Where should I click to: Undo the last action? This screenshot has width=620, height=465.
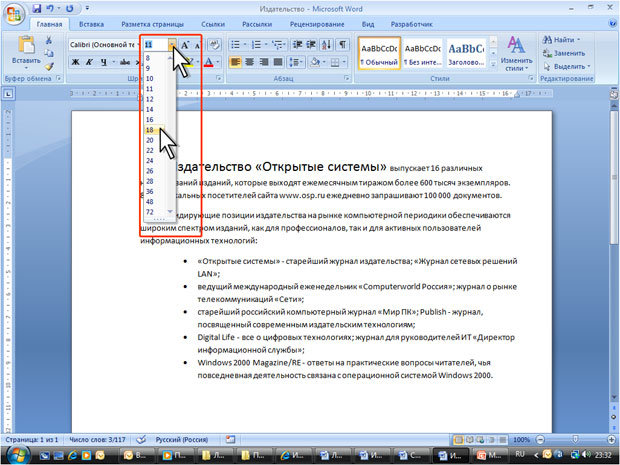(50, 8)
